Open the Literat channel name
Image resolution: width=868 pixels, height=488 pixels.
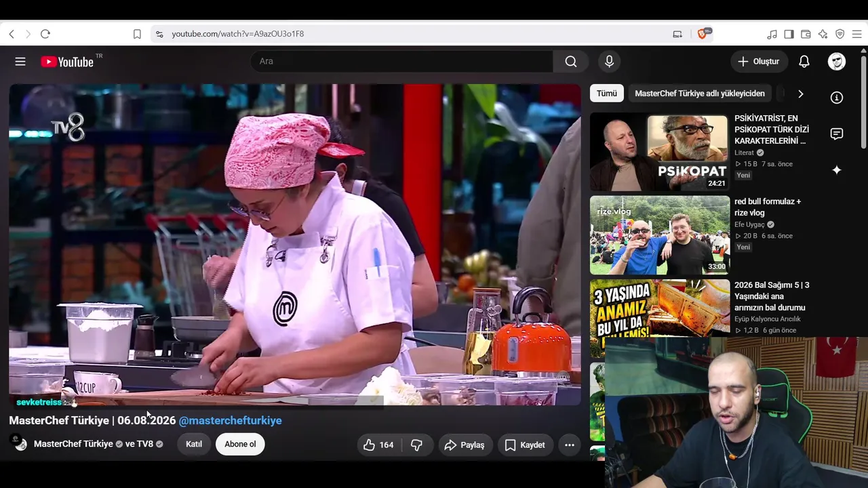pyautogui.click(x=745, y=153)
